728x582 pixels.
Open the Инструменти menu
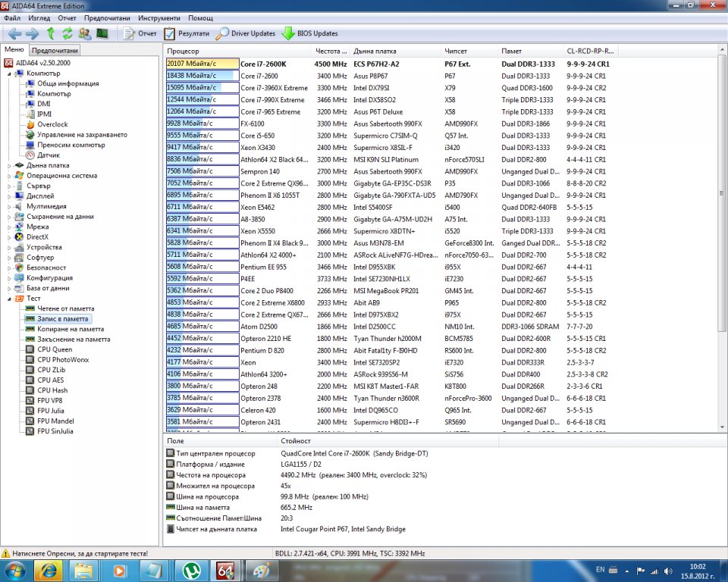coord(158,17)
